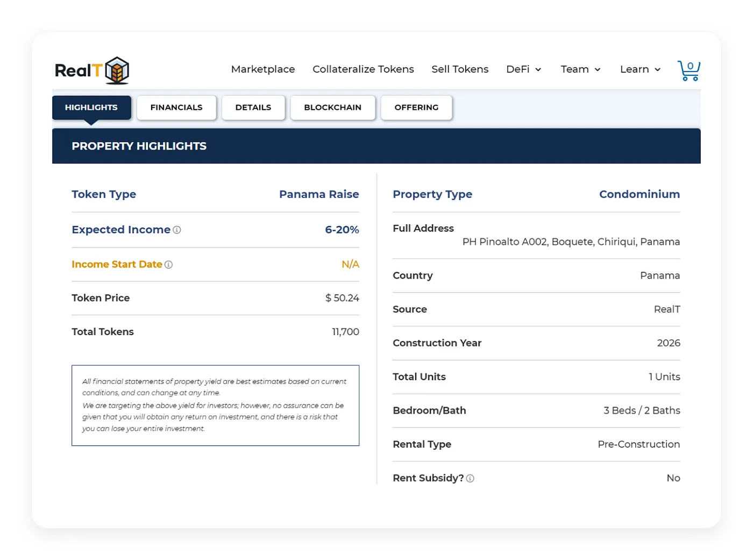Click the Condominium property type value
This screenshot has width=753, height=560.
pyautogui.click(x=640, y=194)
